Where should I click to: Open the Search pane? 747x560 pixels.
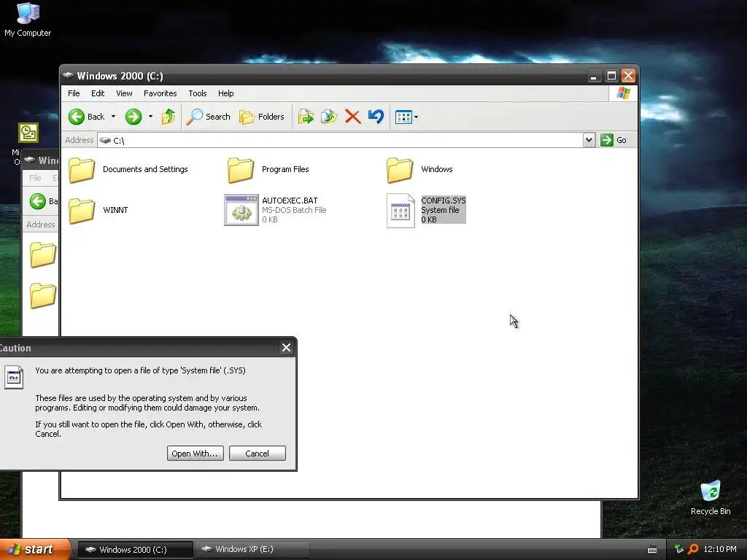[208, 117]
